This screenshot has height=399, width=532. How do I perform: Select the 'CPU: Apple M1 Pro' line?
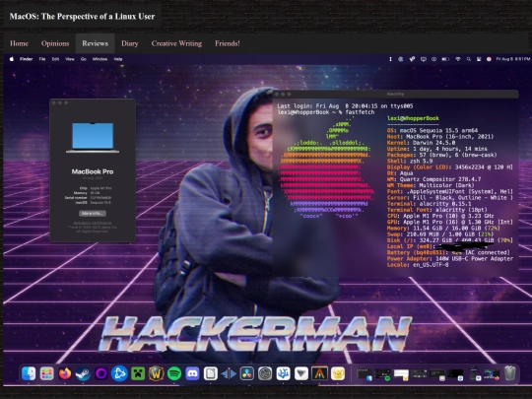click(440, 216)
